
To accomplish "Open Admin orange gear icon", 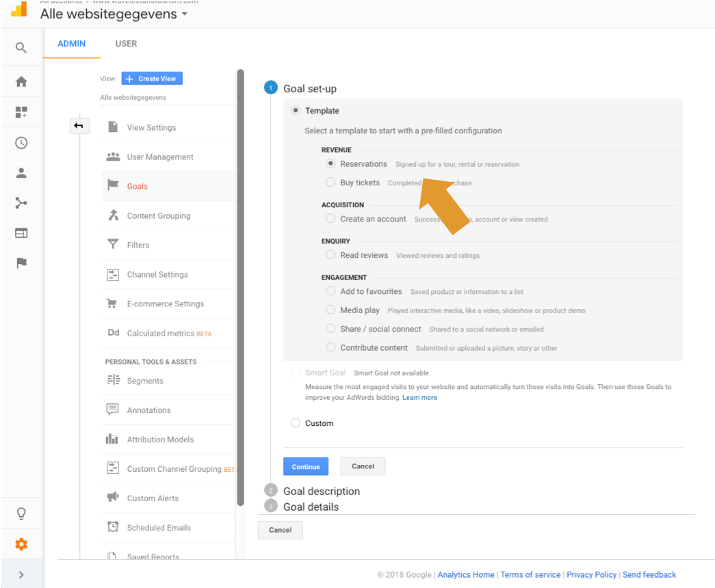I will tap(21, 544).
